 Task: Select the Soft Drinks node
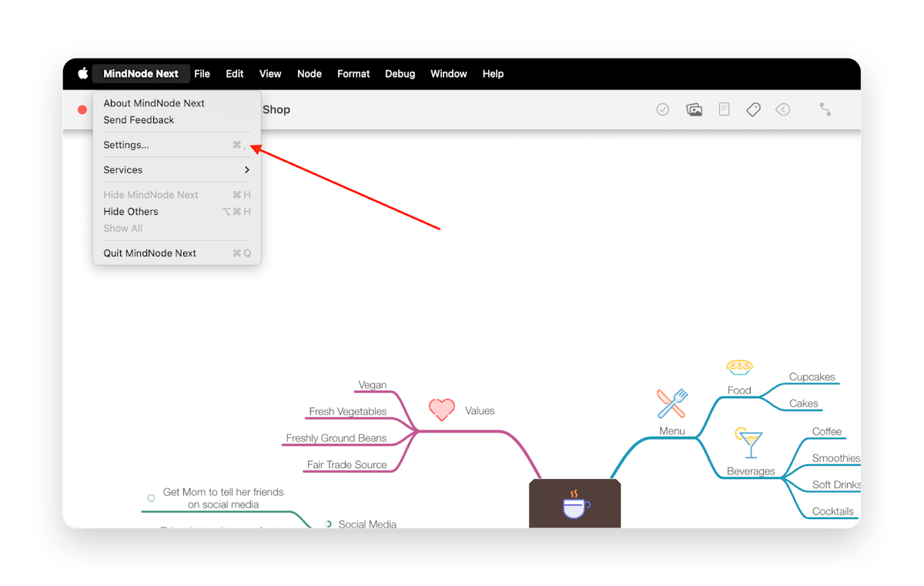[836, 485]
